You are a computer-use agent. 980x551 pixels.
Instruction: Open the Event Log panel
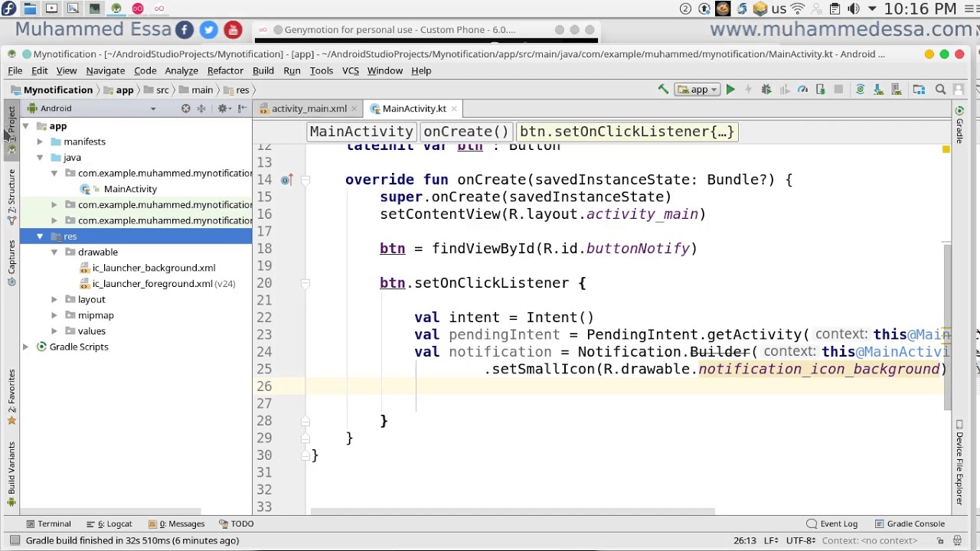pyautogui.click(x=831, y=524)
